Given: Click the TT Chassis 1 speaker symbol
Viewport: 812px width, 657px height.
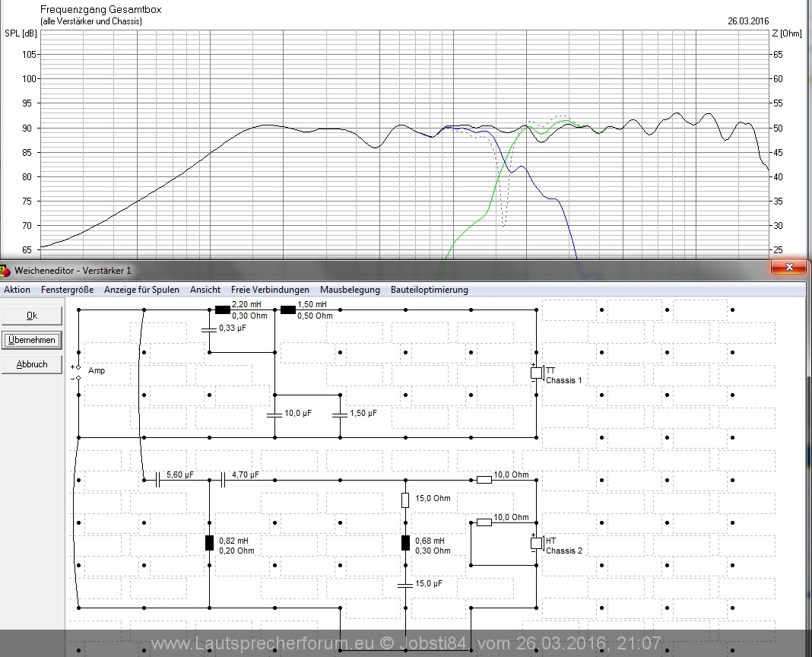Looking at the screenshot, I should coord(536,373).
